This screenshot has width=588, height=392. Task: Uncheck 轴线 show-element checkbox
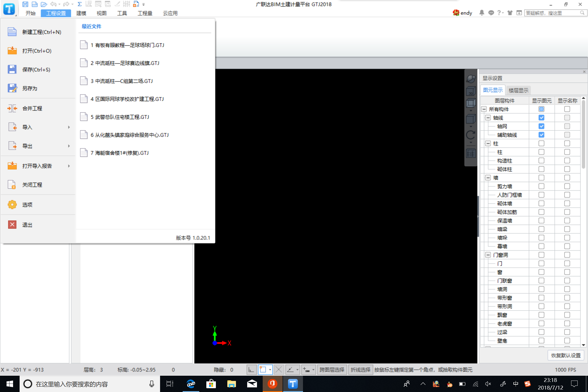click(x=541, y=118)
